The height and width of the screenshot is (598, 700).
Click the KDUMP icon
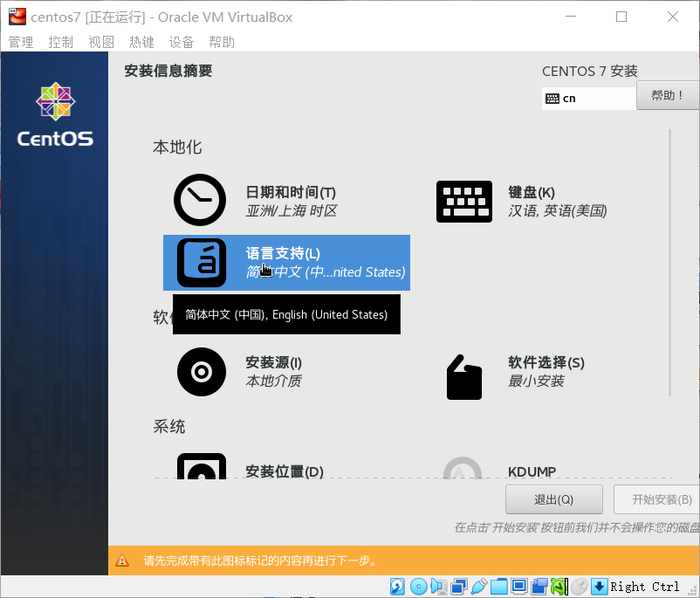click(463, 468)
